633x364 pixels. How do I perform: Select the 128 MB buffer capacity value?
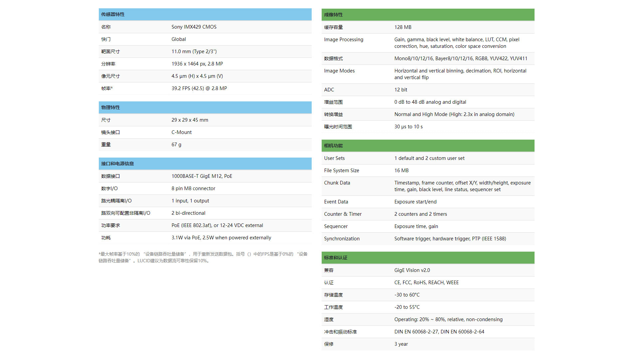(402, 27)
